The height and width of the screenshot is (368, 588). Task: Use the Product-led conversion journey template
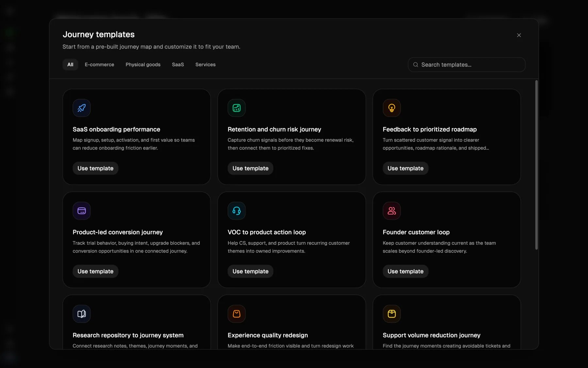[x=95, y=271]
